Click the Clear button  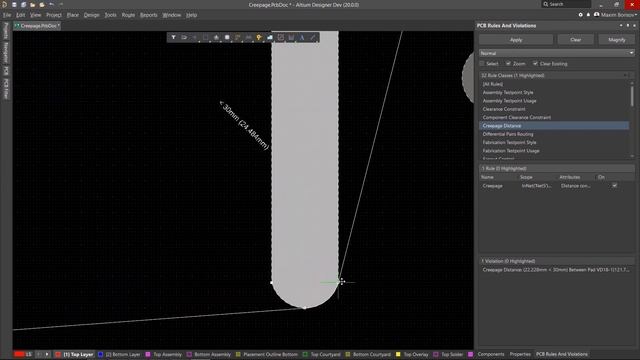(x=576, y=40)
